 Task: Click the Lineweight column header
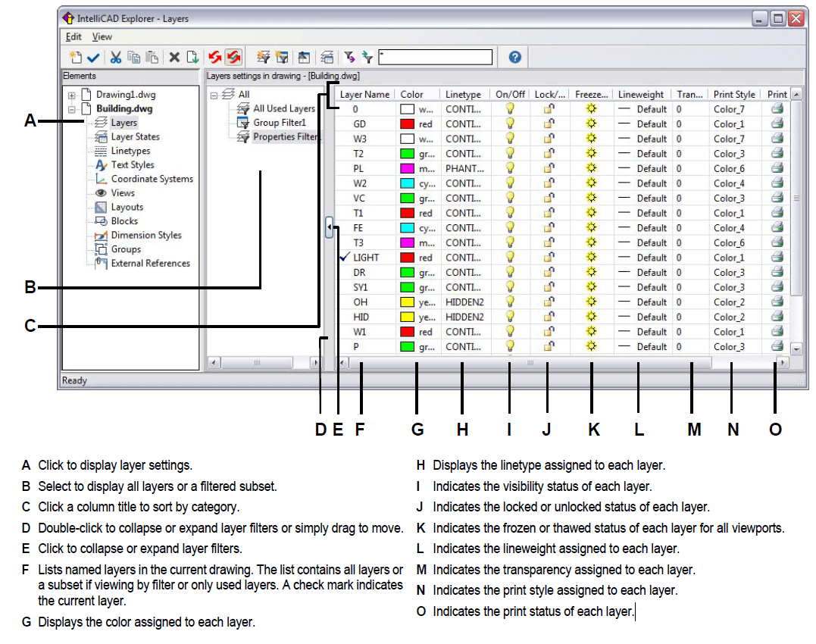coord(641,94)
